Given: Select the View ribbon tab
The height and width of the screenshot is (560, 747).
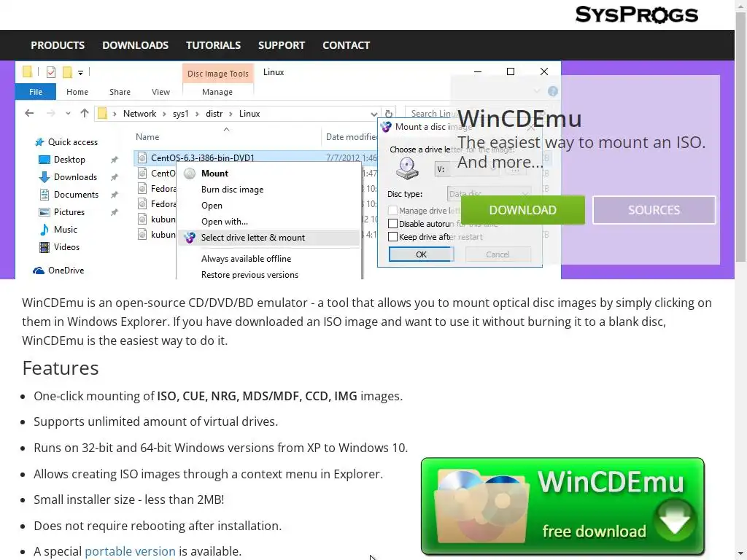Looking at the screenshot, I should 160,92.
